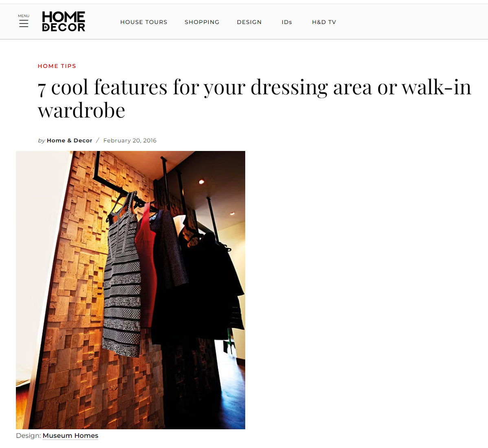Open the Home & Decor author link
Screen dimensions: 488x448
click(69, 140)
